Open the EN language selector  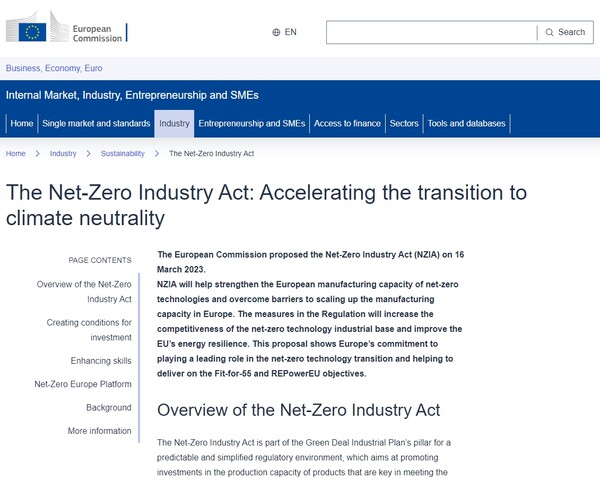(x=285, y=32)
